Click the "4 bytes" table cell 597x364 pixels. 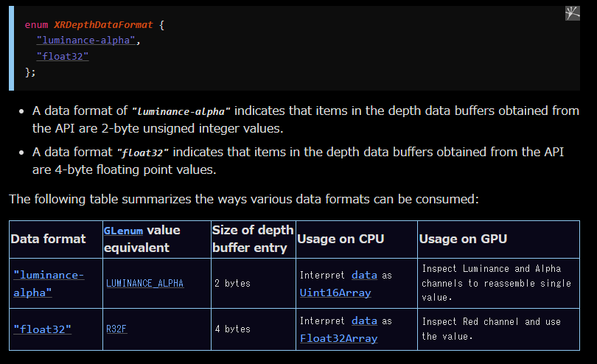click(x=254, y=329)
